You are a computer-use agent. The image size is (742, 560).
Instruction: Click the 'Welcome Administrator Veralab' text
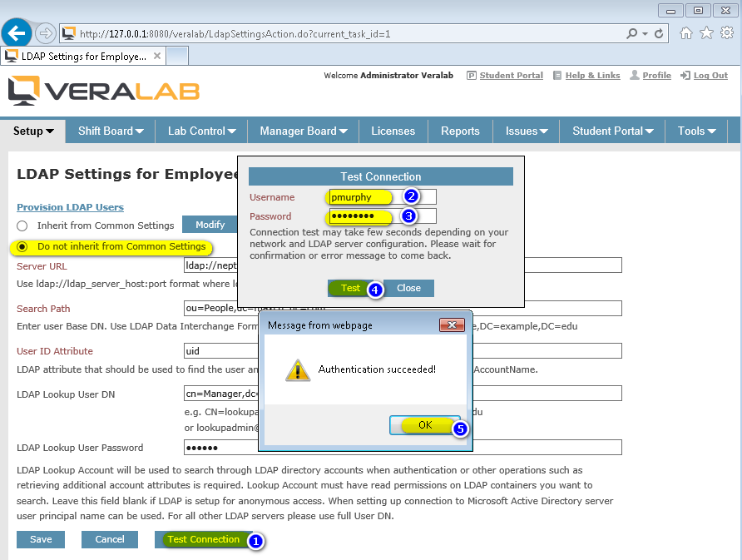coord(388,75)
